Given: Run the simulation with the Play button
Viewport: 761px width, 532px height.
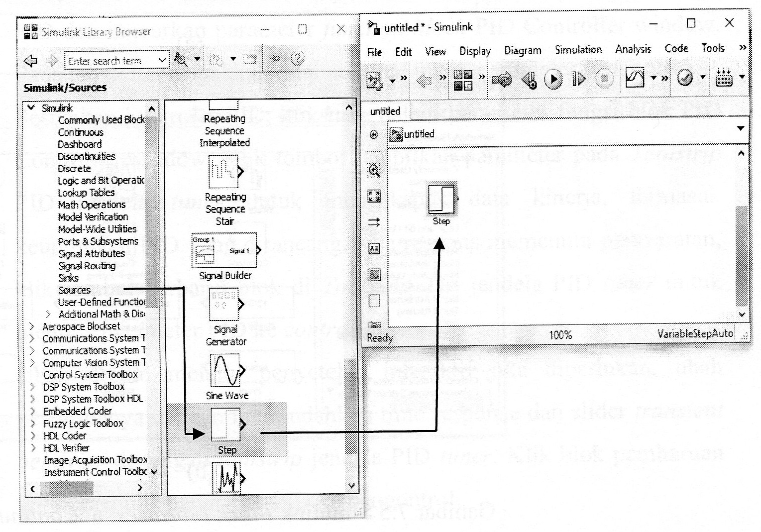Looking at the screenshot, I should pyautogui.click(x=552, y=79).
